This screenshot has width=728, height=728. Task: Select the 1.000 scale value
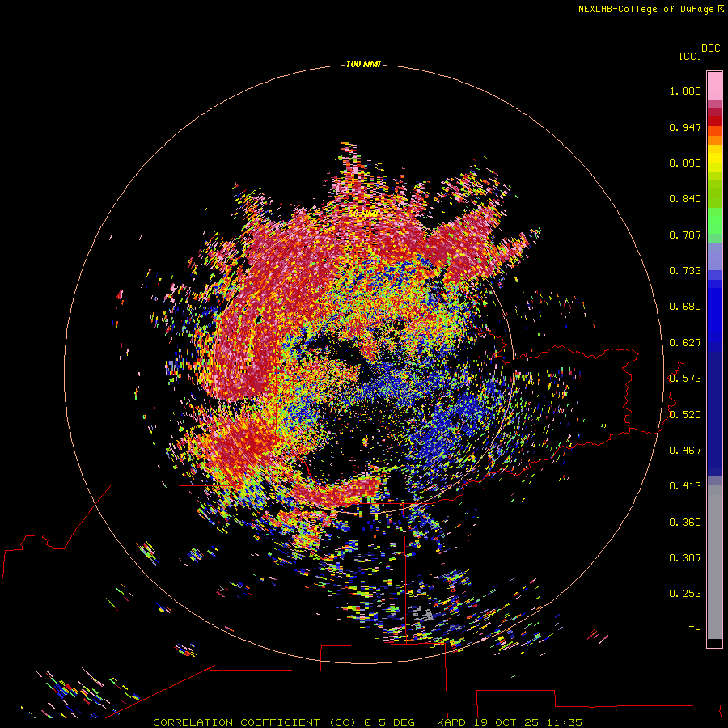(x=685, y=91)
